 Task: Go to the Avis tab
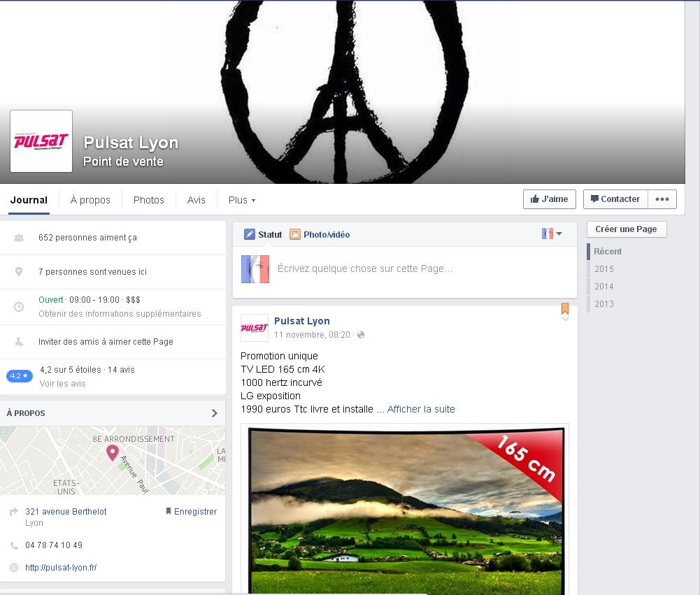coord(196,200)
